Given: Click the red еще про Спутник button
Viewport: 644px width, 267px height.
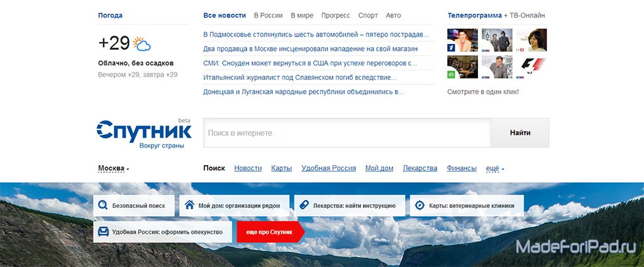Looking at the screenshot, I should click(x=270, y=232).
